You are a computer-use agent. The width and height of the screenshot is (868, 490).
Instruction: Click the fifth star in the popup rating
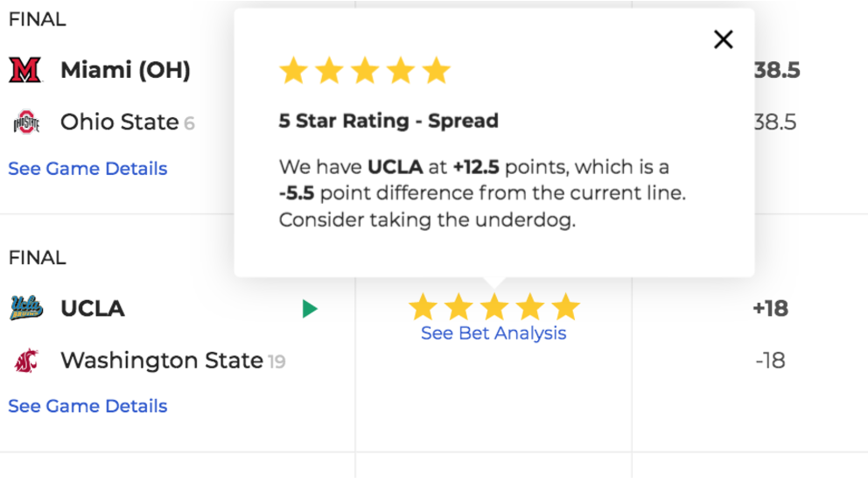(x=437, y=70)
